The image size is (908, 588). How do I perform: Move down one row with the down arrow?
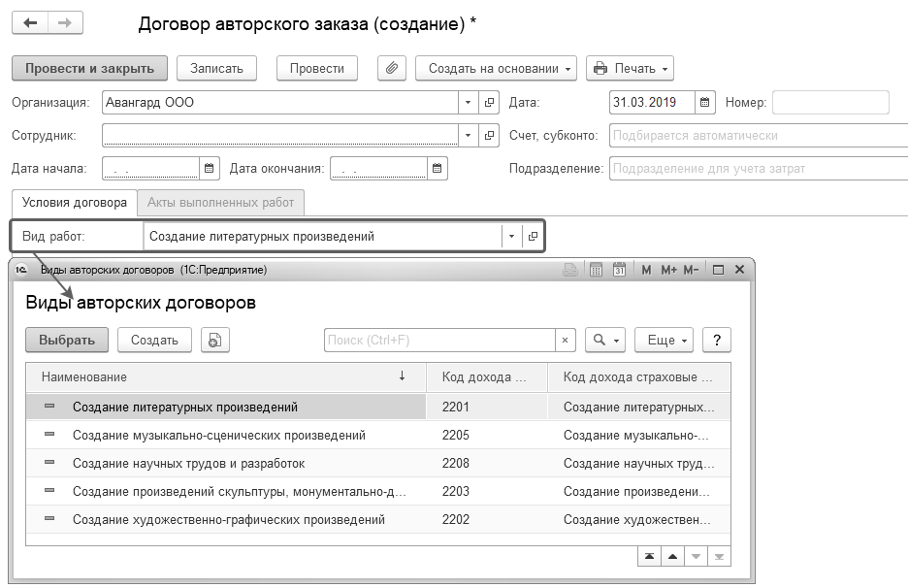point(696,557)
